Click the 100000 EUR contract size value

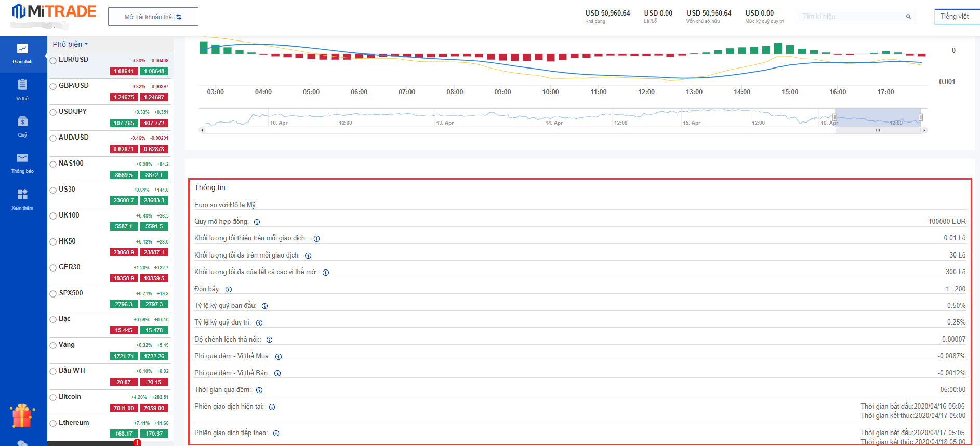[x=947, y=222]
